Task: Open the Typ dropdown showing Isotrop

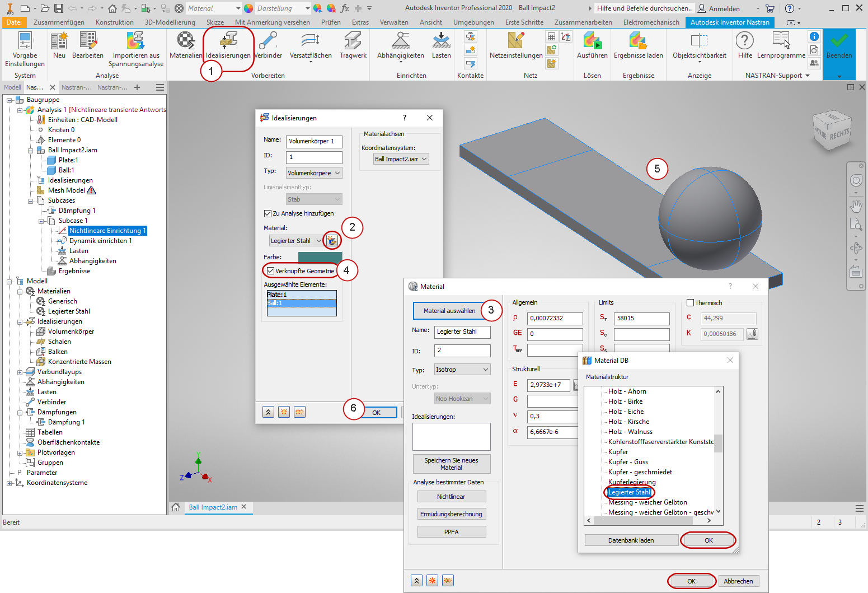Action: click(x=462, y=370)
